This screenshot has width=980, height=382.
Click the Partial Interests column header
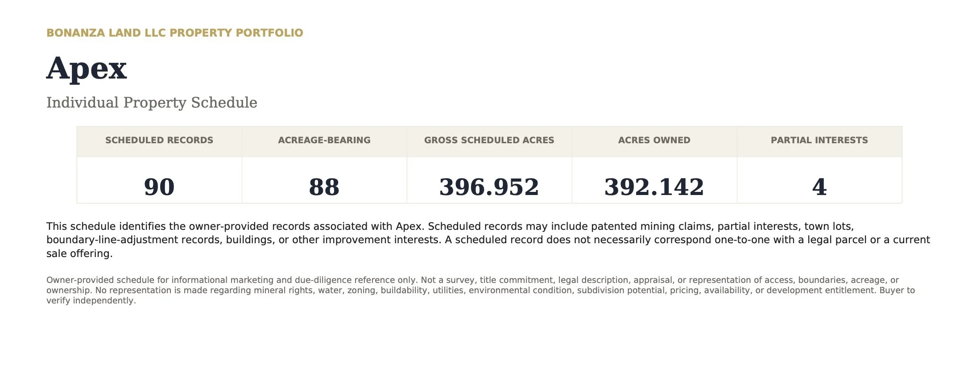[819, 140]
